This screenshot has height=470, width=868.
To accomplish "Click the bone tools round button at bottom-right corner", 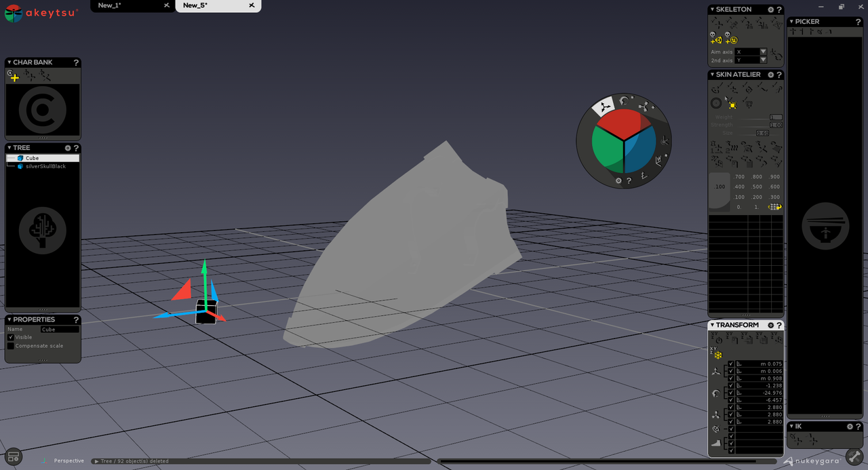I will [854, 457].
